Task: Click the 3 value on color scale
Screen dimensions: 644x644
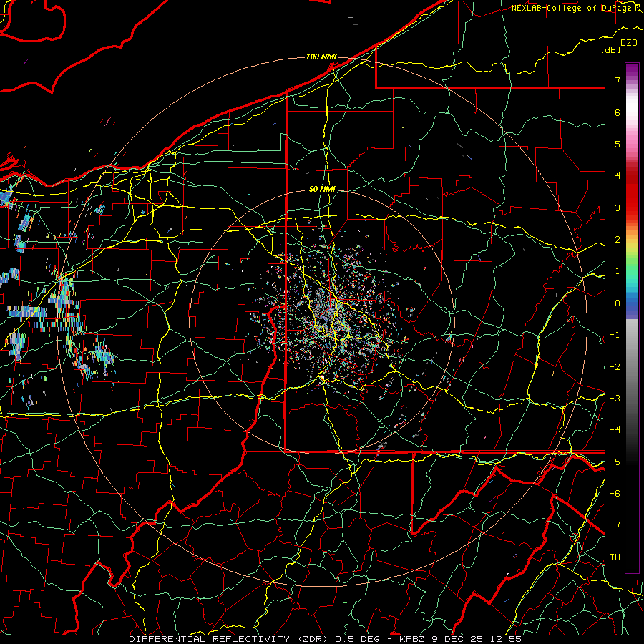Action: pos(618,208)
